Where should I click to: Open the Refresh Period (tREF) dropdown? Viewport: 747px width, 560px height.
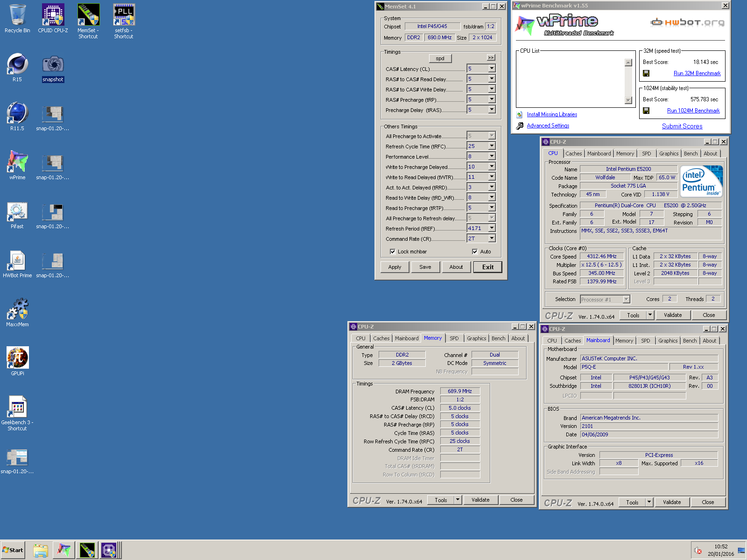pos(492,228)
